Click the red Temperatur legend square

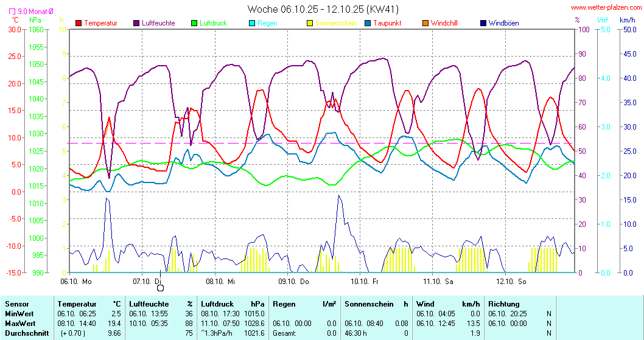coord(79,23)
